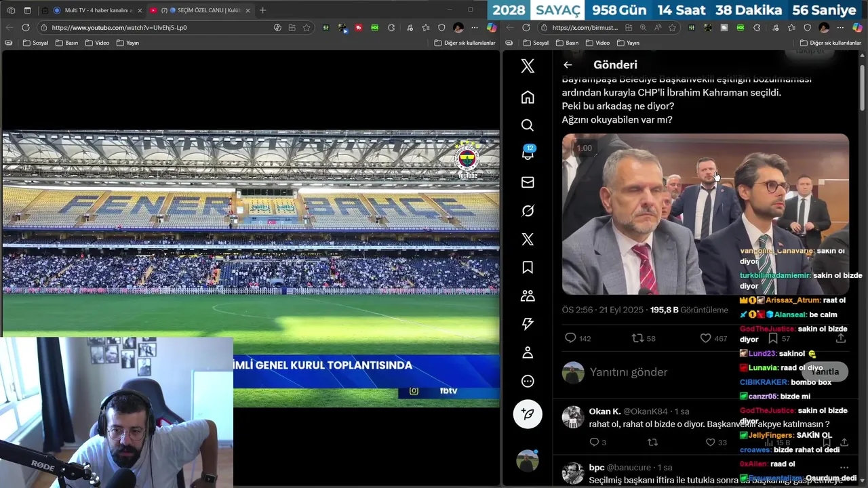Open bpc profile name link
This screenshot has height=488, width=868.
pos(596,468)
